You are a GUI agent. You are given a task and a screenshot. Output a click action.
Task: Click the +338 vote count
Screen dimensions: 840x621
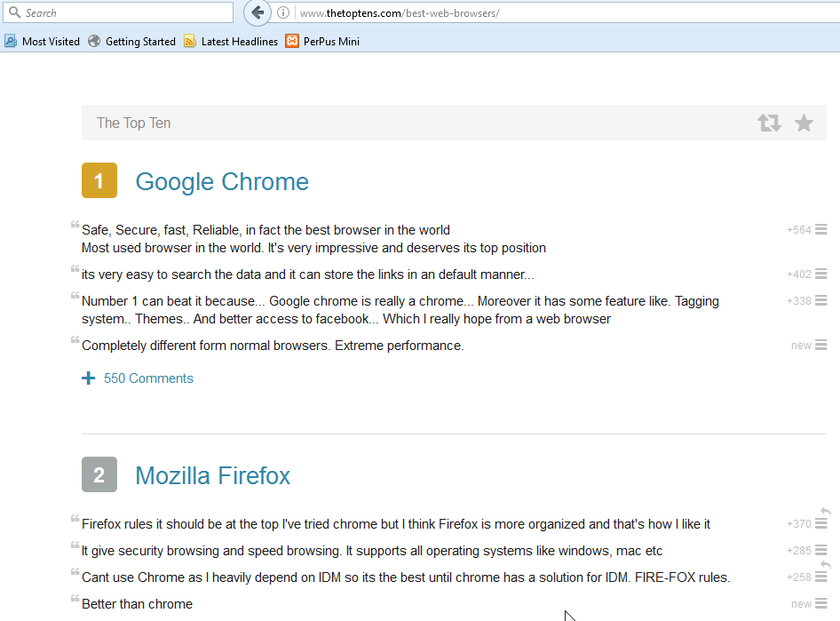click(799, 301)
